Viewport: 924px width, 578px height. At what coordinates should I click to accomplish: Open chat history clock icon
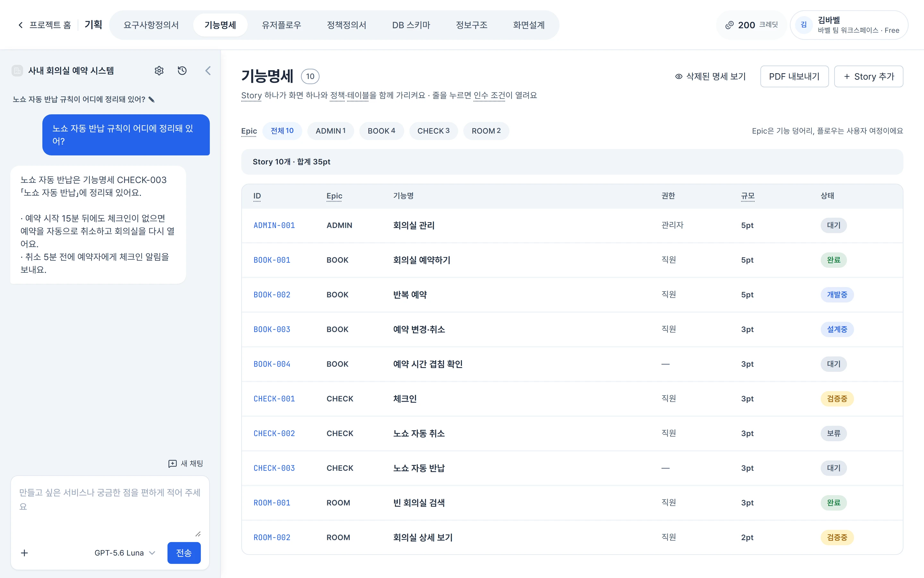pyautogui.click(x=182, y=71)
